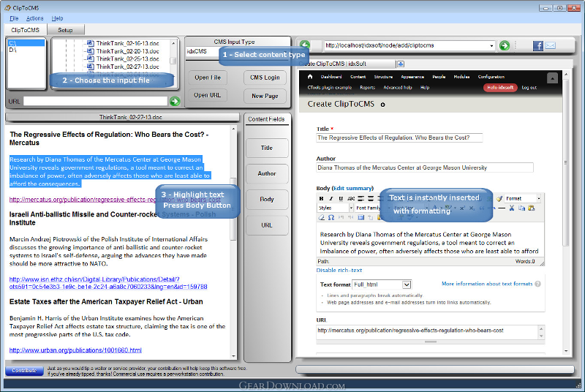Screen dimensions: 585x392
Task: Open the File menu
Action: tap(14, 18)
